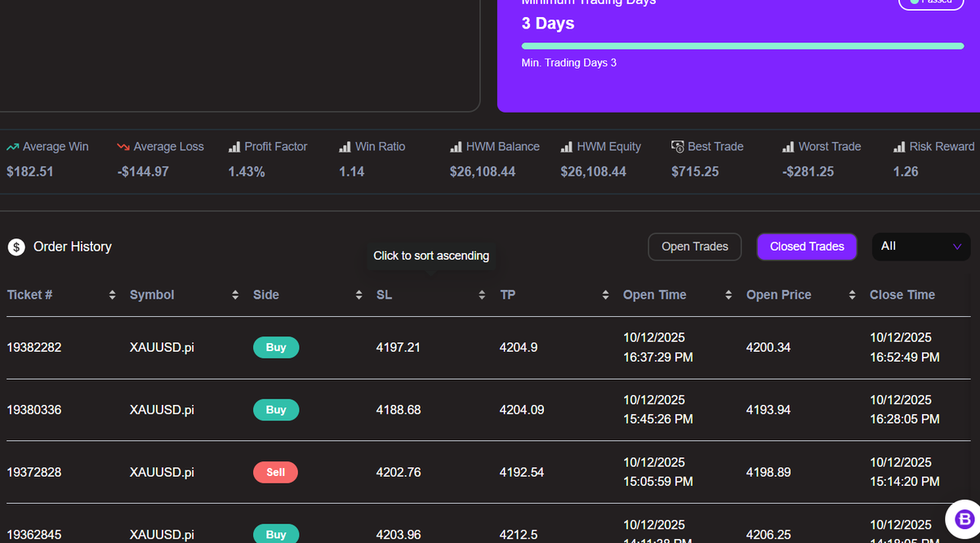980x543 pixels.
Task: Click the Side column header
Action: (x=266, y=295)
